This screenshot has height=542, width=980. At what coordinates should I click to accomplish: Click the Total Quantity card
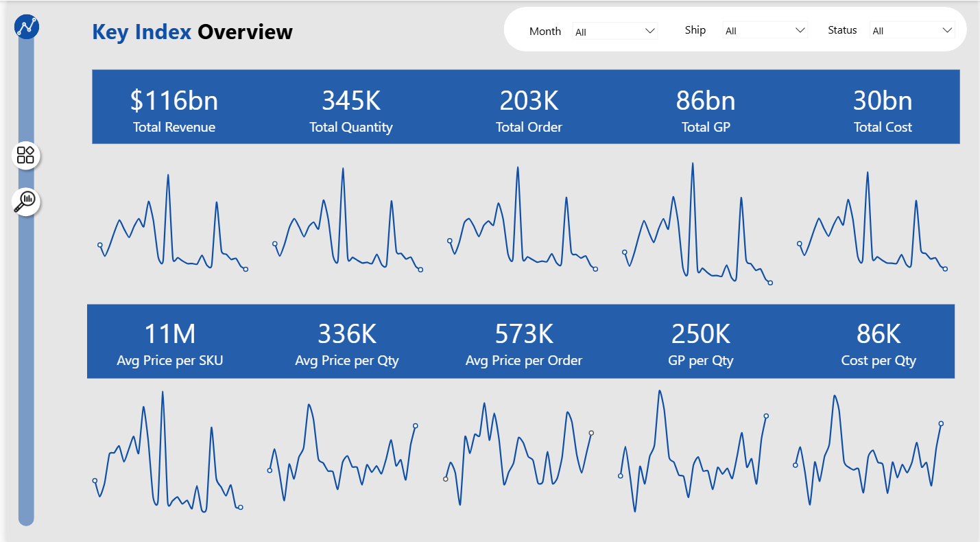(x=351, y=107)
